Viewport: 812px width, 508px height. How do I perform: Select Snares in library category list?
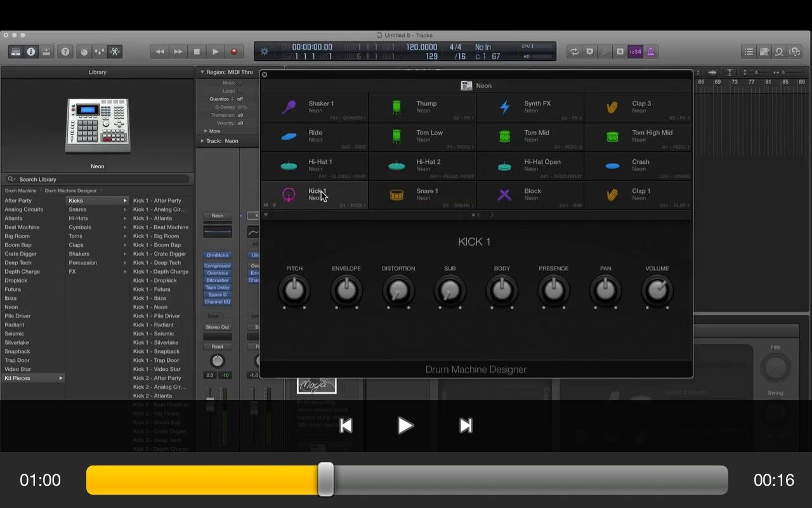[x=78, y=210]
